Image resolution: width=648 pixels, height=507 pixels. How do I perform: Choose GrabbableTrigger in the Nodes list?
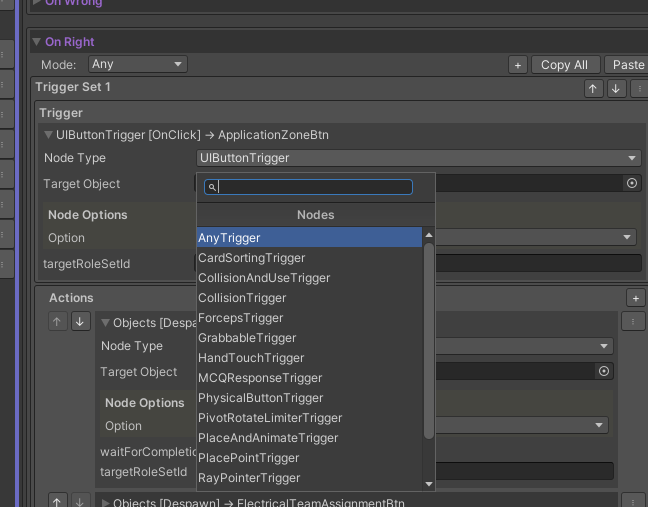pos(247,338)
